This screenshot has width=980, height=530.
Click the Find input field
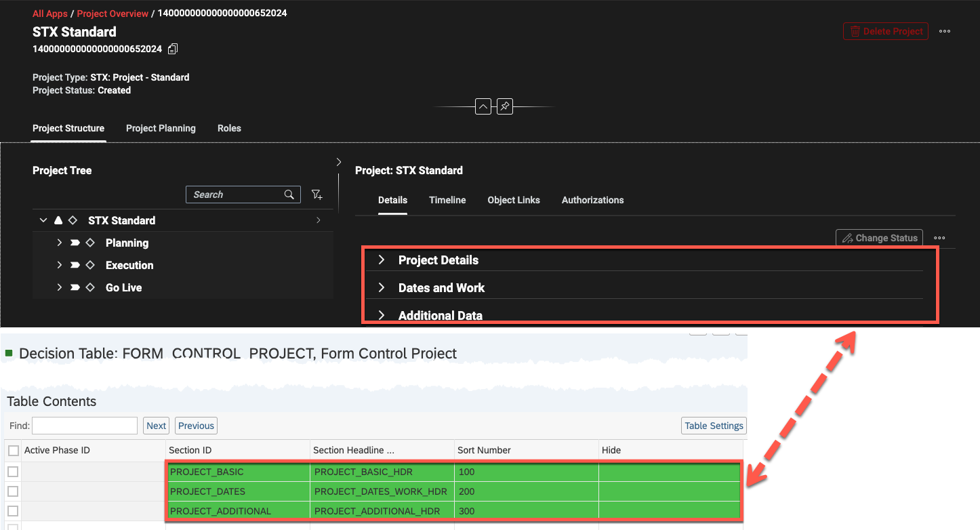[85, 426]
